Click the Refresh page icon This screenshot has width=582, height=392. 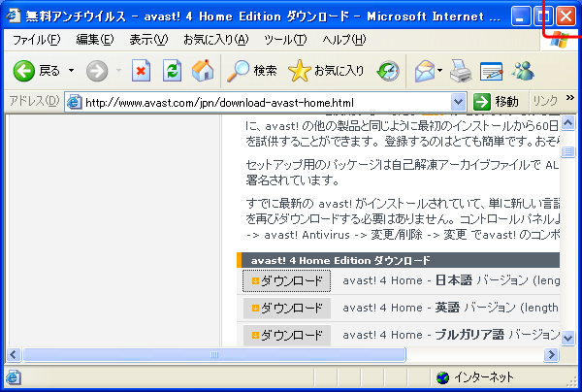click(x=172, y=71)
